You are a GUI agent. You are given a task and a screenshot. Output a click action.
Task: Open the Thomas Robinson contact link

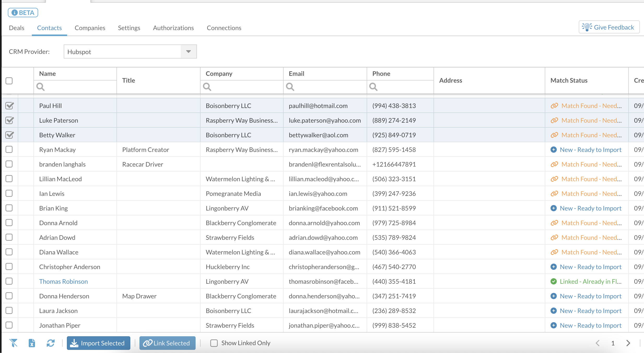coord(63,282)
